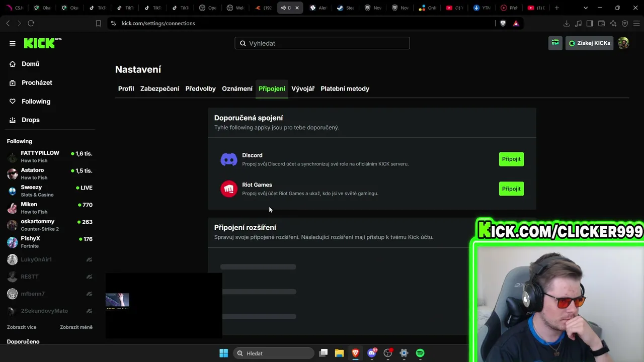This screenshot has height=362, width=644.
Task: Open the browser main menu
Action: pyautogui.click(x=636, y=23)
